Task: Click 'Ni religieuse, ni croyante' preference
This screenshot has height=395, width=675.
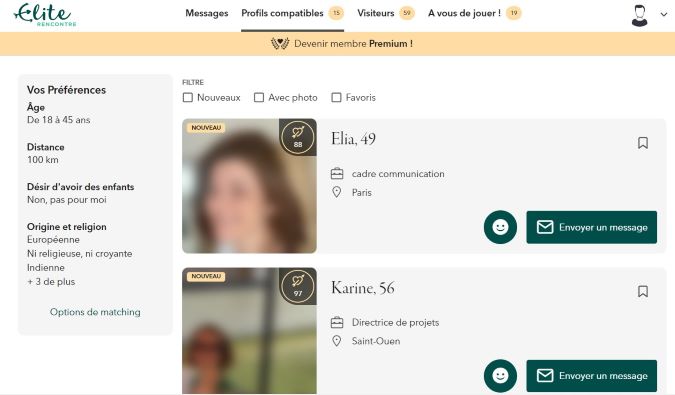Action: [80, 254]
